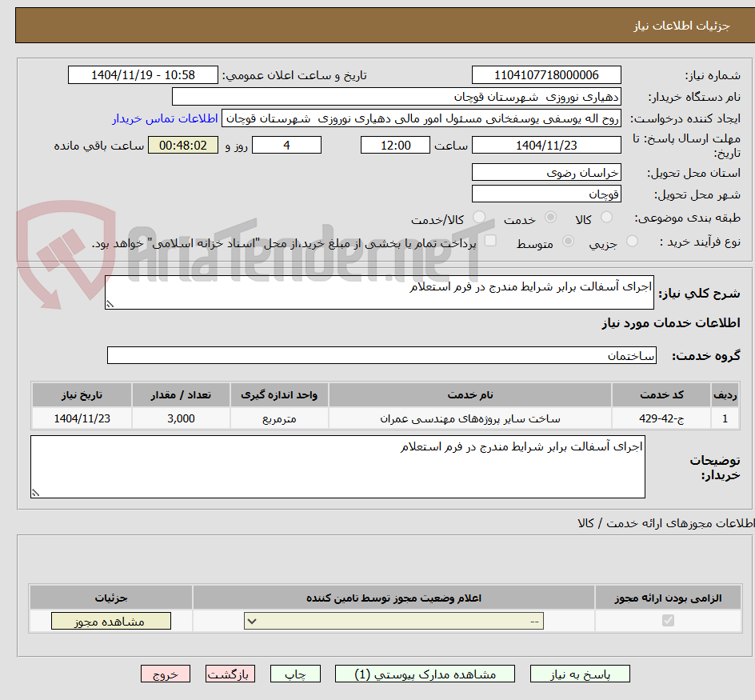Click the unit cell مترمربع
Screen dimensions: 755x700
[279, 418]
